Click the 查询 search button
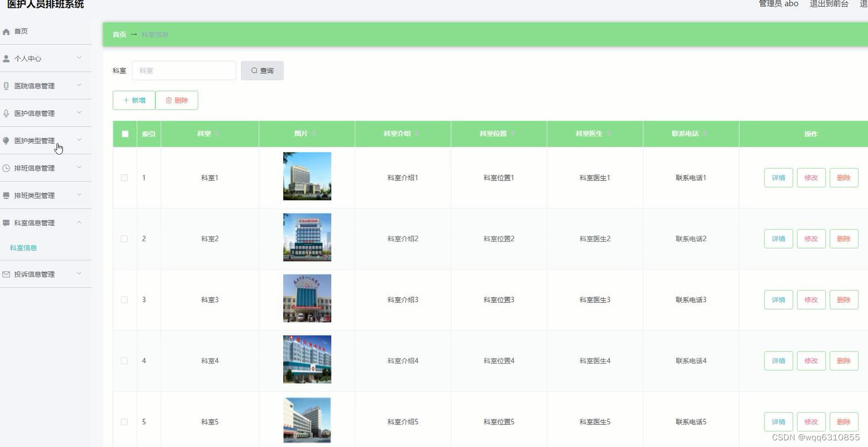This screenshot has width=868, height=447. pyautogui.click(x=262, y=70)
